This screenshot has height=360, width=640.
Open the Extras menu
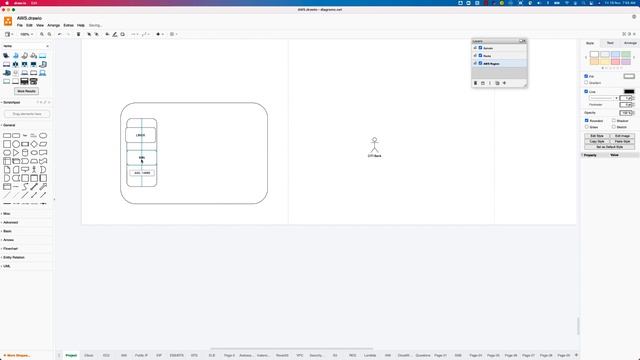69,25
